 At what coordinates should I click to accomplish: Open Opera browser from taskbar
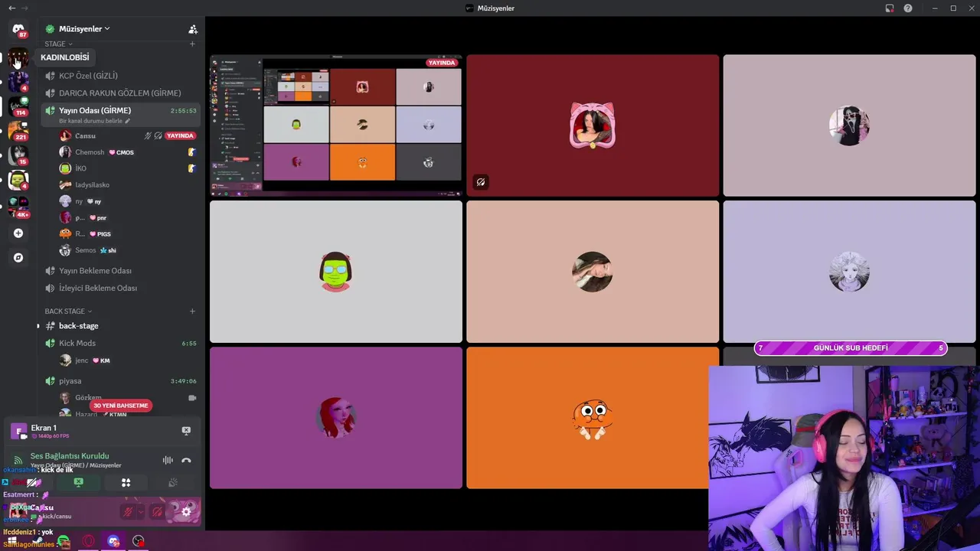(x=89, y=542)
